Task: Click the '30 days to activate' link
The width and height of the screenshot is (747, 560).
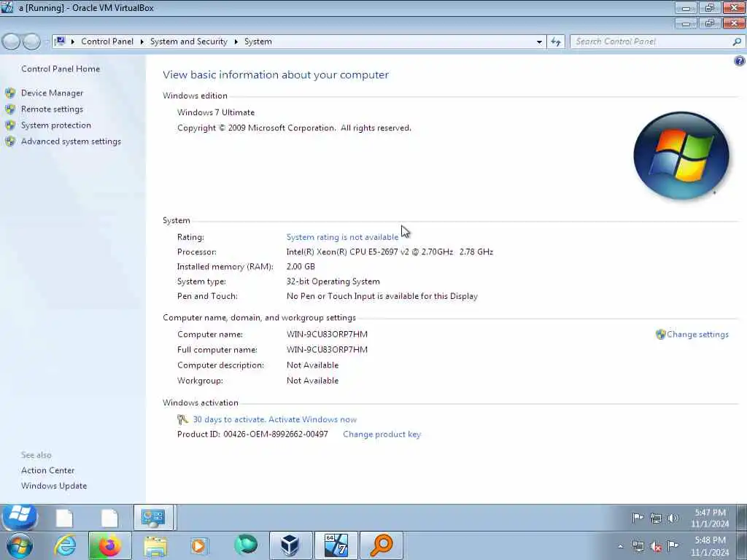Action: (275, 419)
